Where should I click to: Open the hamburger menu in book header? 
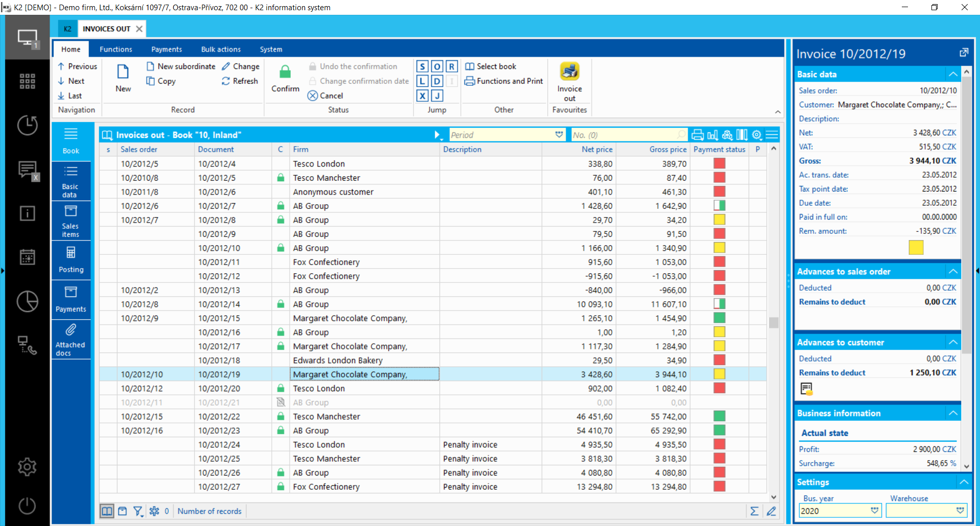(772, 135)
